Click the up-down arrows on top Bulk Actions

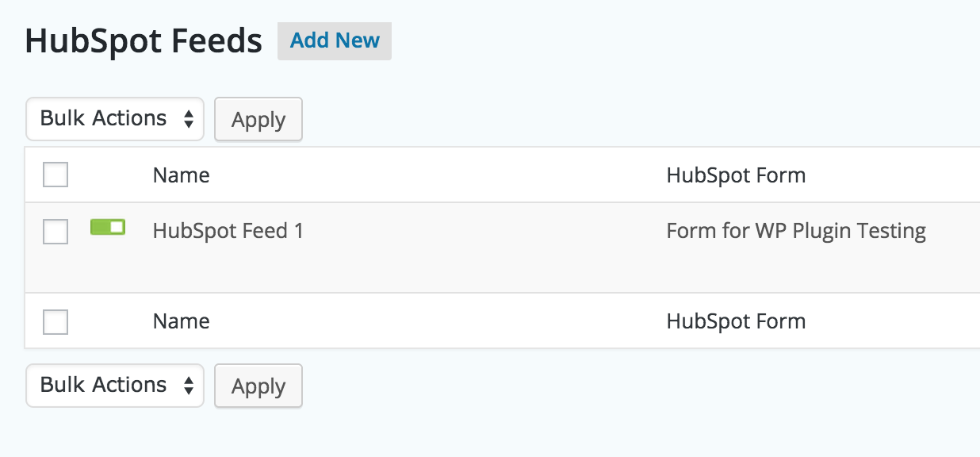pos(189,119)
